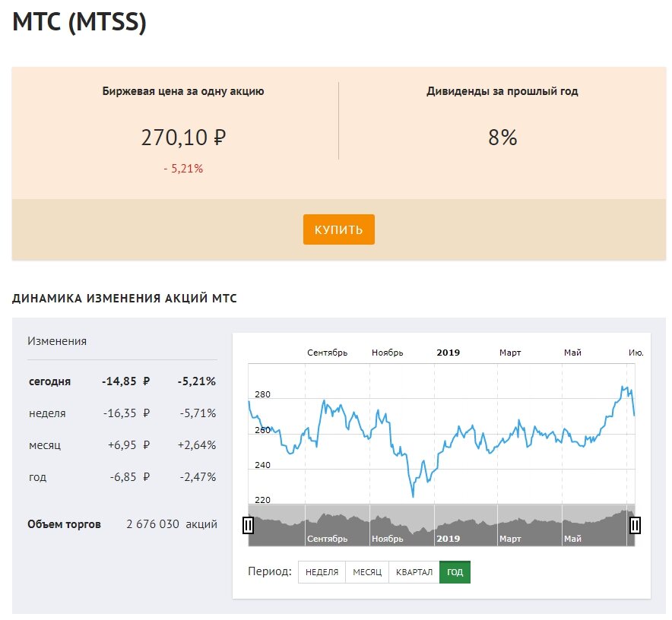The image size is (672, 620).
Task: Click the 'месяц' row label
Action: [x=45, y=445]
